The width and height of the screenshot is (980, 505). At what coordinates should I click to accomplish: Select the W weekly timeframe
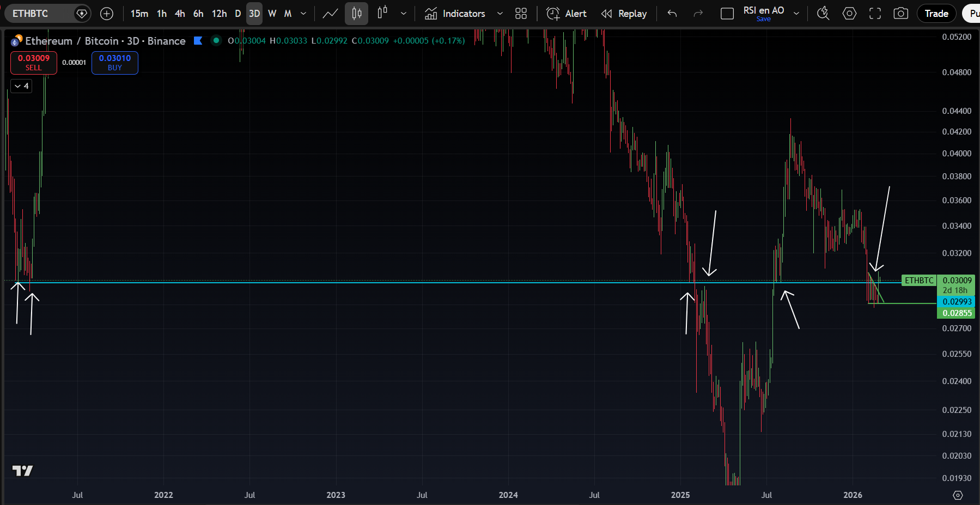click(x=272, y=14)
